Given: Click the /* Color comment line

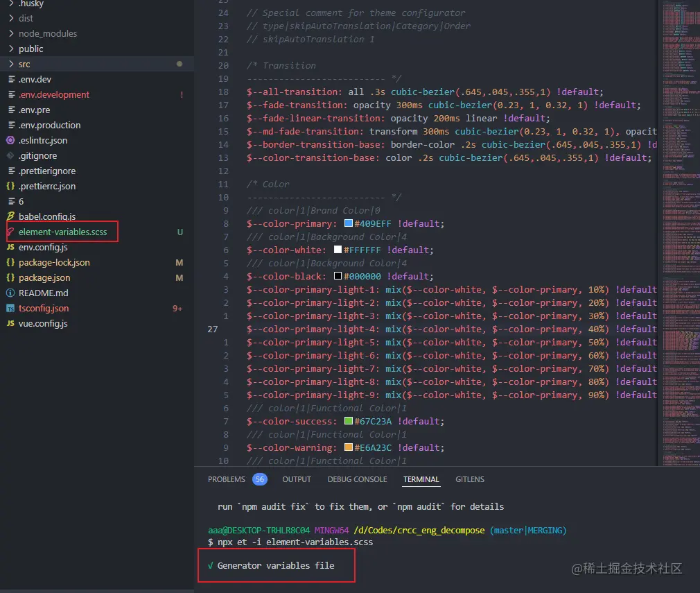Looking at the screenshot, I should pos(268,184).
